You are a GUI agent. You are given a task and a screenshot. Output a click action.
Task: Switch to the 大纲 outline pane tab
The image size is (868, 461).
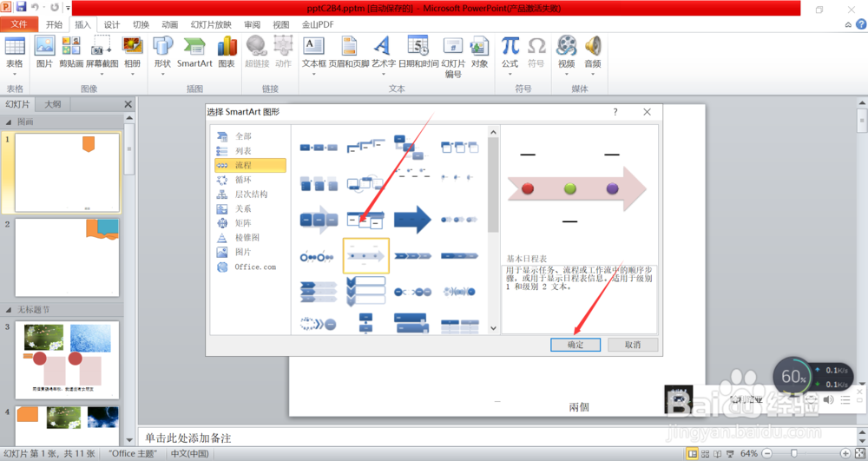click(53, 104)
